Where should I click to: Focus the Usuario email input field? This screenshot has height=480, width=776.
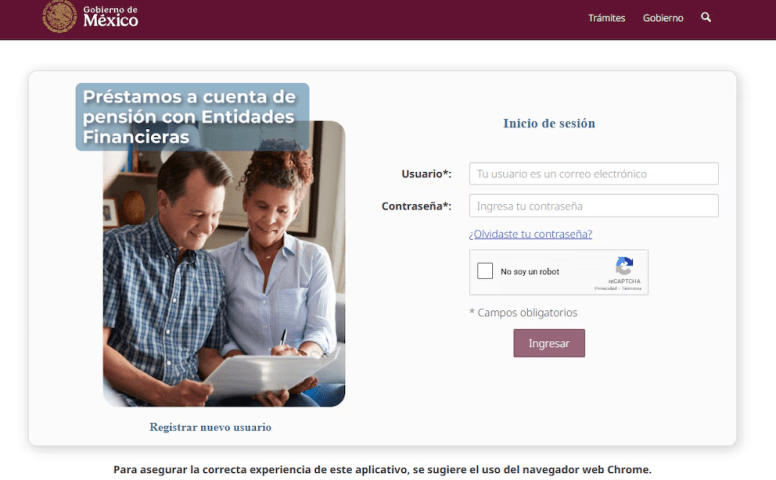(x=593, y=174)
